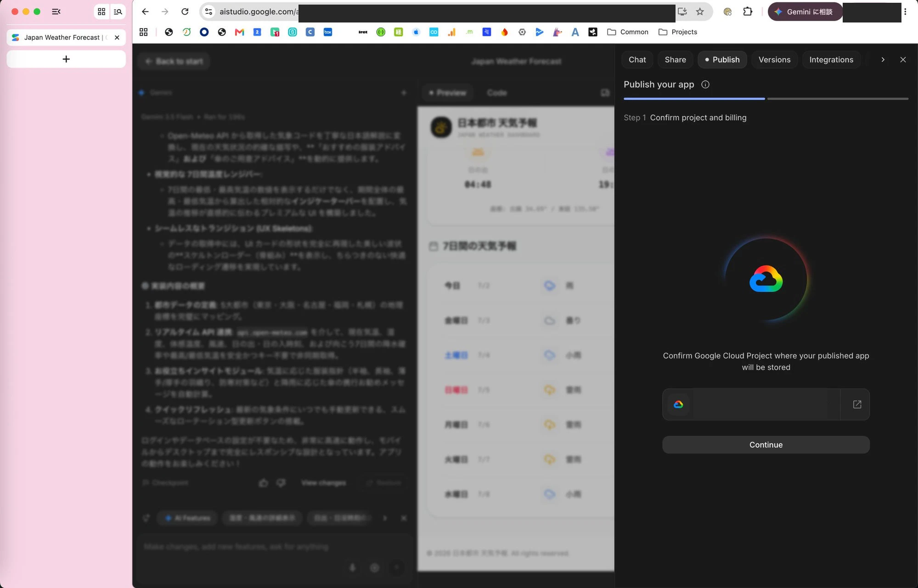Open Gemini に相談 assistant button
Screen dimensions: 918x588
pos(805,11)
